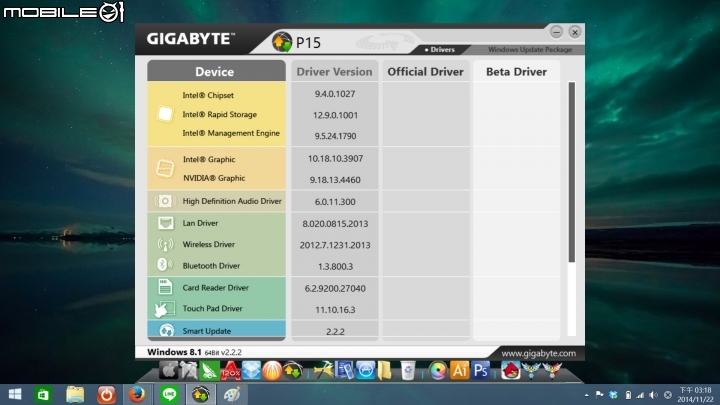The image size is (720, 405).
Task: Select the Bluetooth Driver label
Action: pyautogui.click(x=211, y=266)
